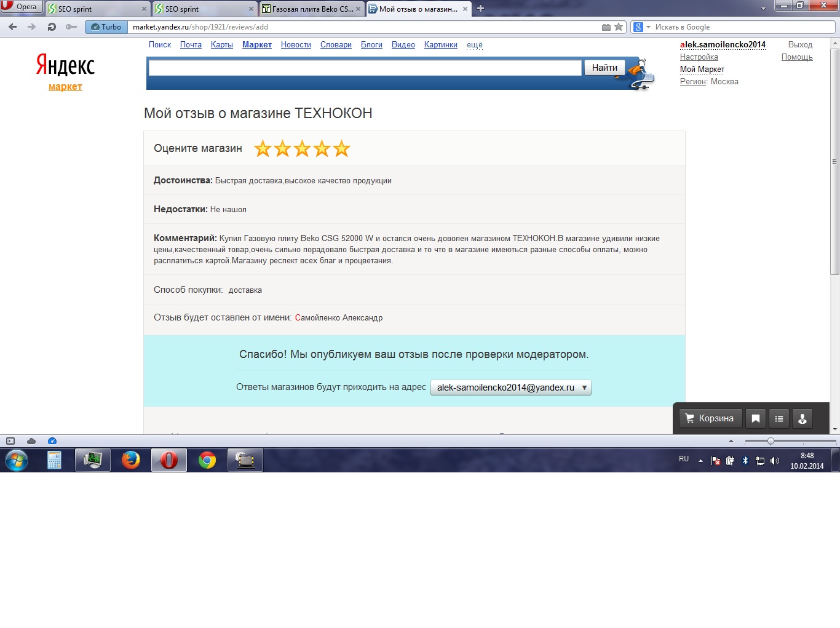840x628 pixels.
Task: Click the volume speaker tray icon
Action: pyautogui.click(x=775, y=461)
